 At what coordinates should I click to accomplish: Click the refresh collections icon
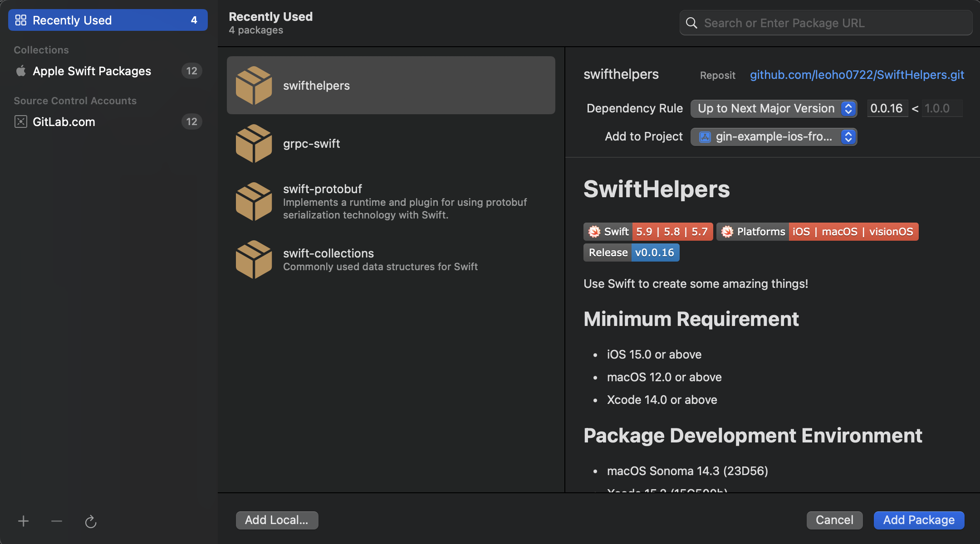91,522
